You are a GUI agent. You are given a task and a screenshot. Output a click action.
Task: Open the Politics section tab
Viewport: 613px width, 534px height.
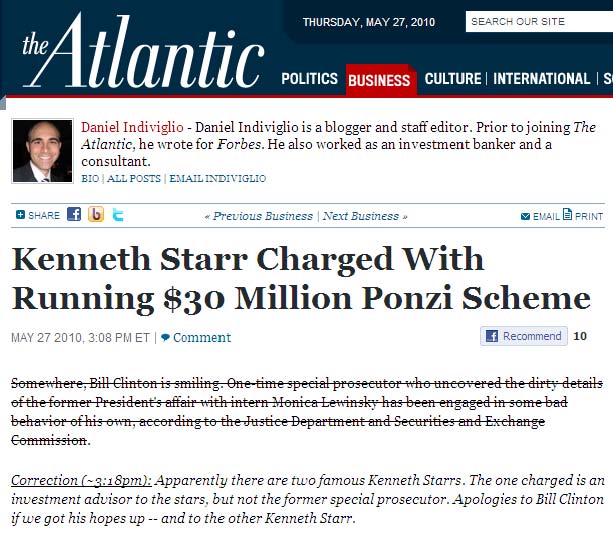click(x=309, y=79)
